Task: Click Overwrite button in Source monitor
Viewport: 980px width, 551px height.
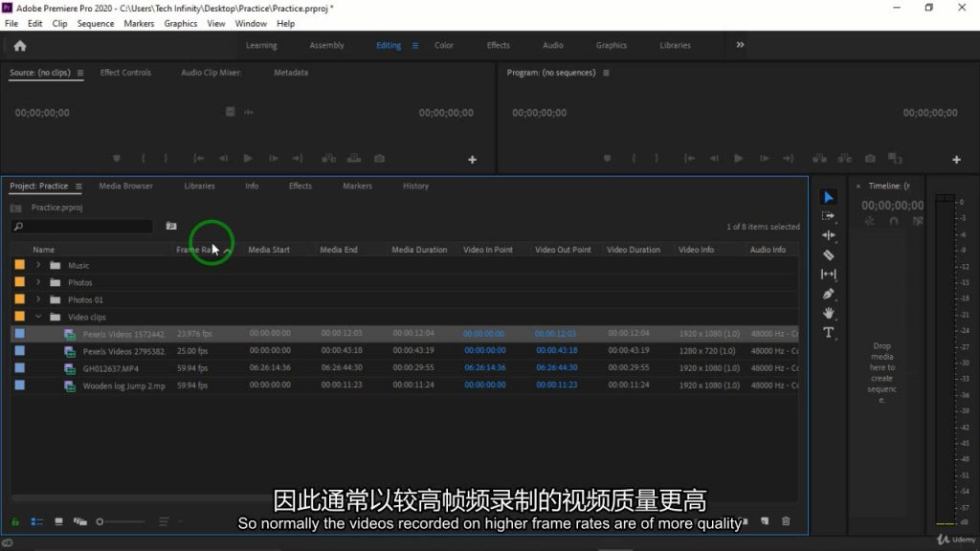Action: pos(354,159)
